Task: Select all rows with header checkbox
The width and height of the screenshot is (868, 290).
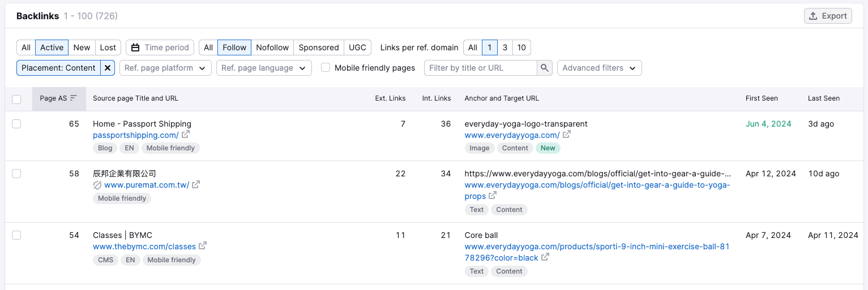Action: pos(16,99)
